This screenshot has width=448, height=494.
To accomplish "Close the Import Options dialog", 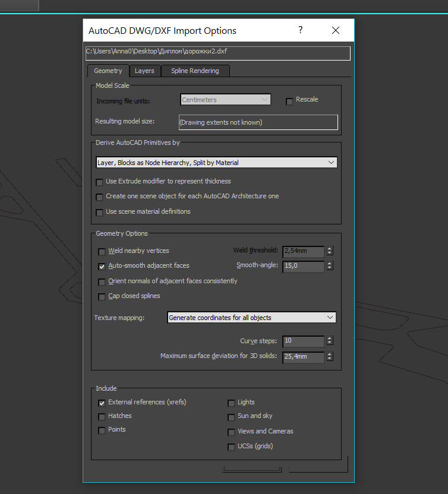I will point(336,30).
